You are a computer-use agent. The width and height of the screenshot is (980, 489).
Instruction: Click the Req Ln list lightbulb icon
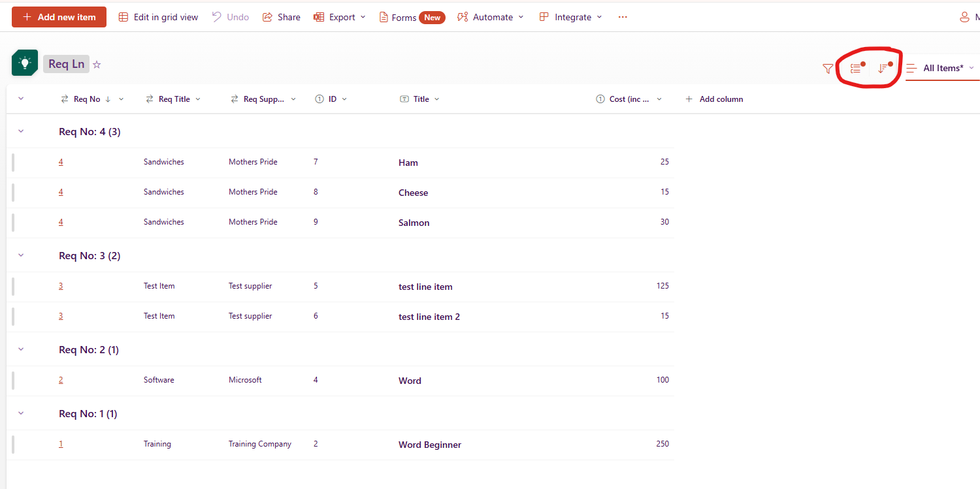pos(24,63)
